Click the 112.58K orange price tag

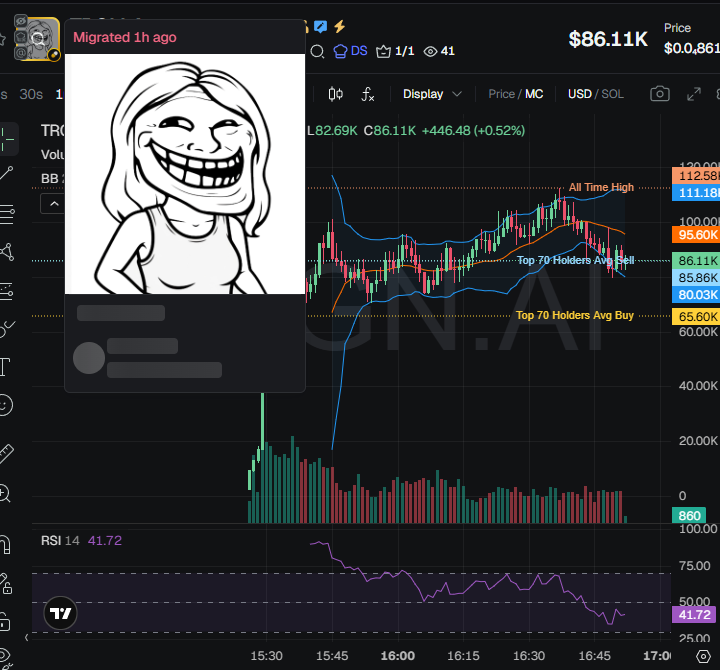click(696, 176)
